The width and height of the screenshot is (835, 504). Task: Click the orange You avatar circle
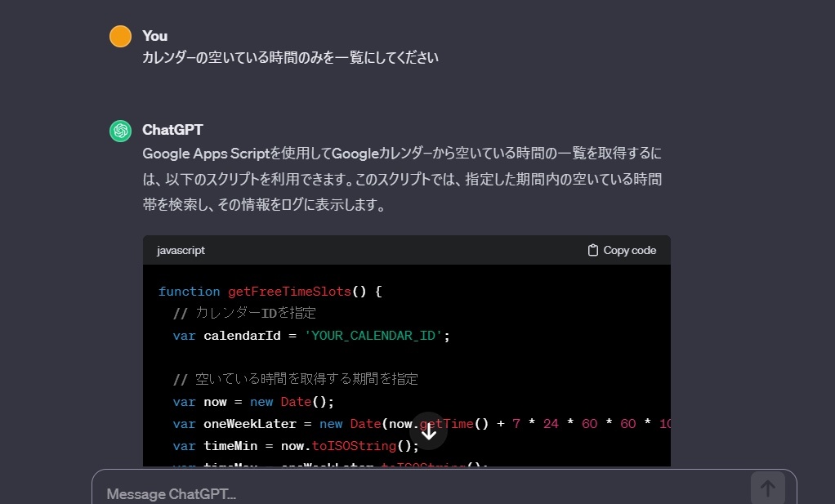point(120,36)
